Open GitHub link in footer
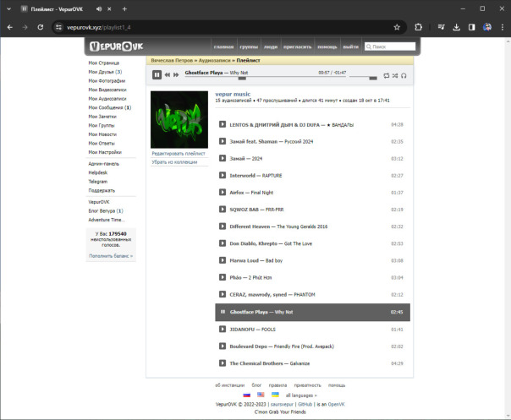 pos(305,404)
